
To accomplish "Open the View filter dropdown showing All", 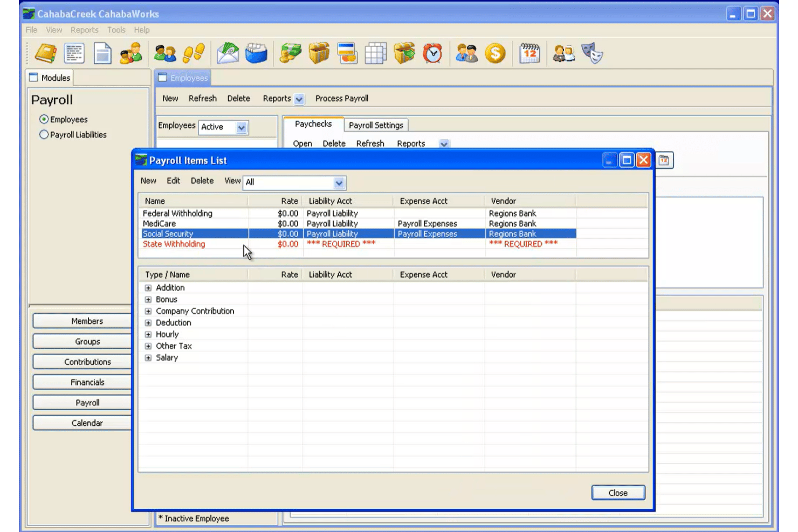I will click(x=339, y=183).
